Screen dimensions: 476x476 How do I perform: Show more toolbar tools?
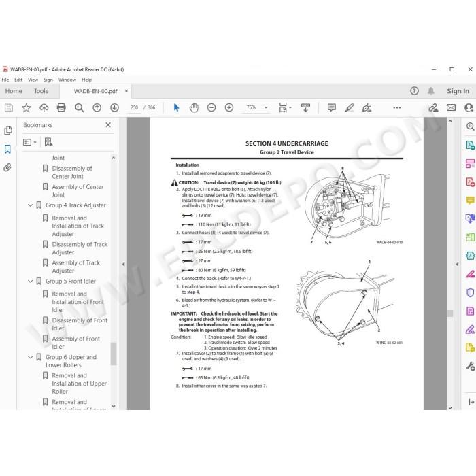pos(396,107)
